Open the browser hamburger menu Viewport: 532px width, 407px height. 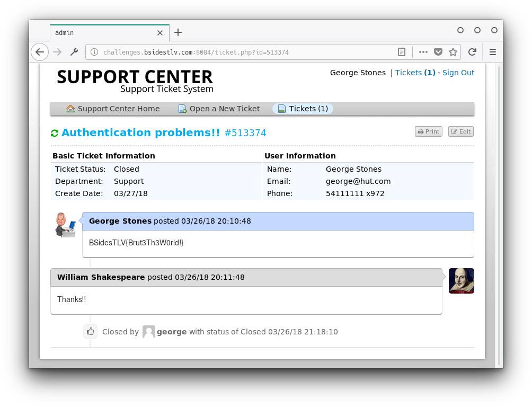tap(492, 52)
